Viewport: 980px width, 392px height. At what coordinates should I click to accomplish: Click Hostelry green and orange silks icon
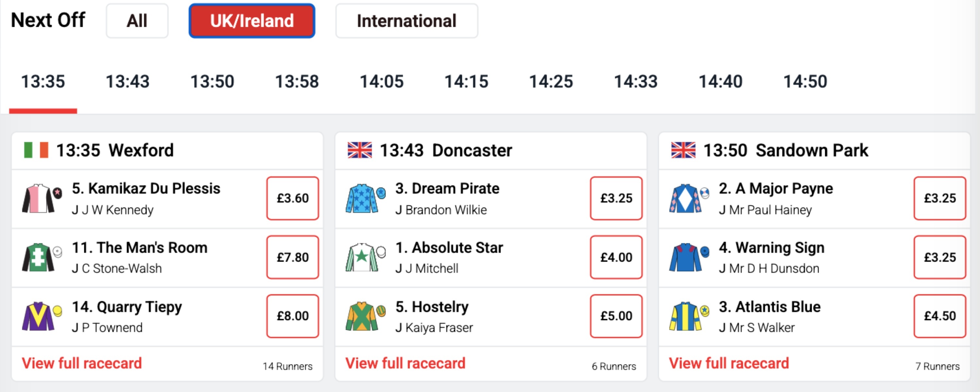365,316
